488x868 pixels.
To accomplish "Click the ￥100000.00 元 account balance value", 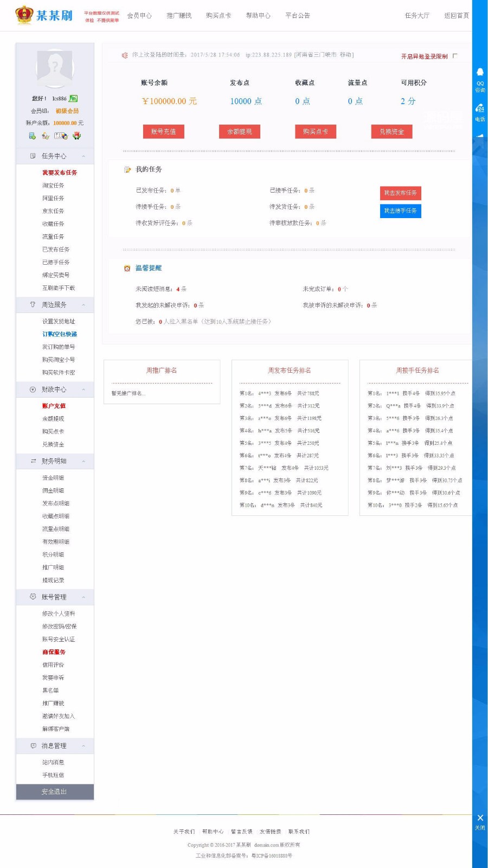I will (x=169, y=101).
